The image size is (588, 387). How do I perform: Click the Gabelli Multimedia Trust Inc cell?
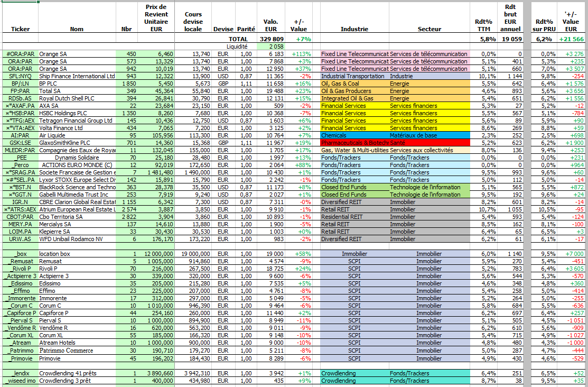(x=77, y=195)
